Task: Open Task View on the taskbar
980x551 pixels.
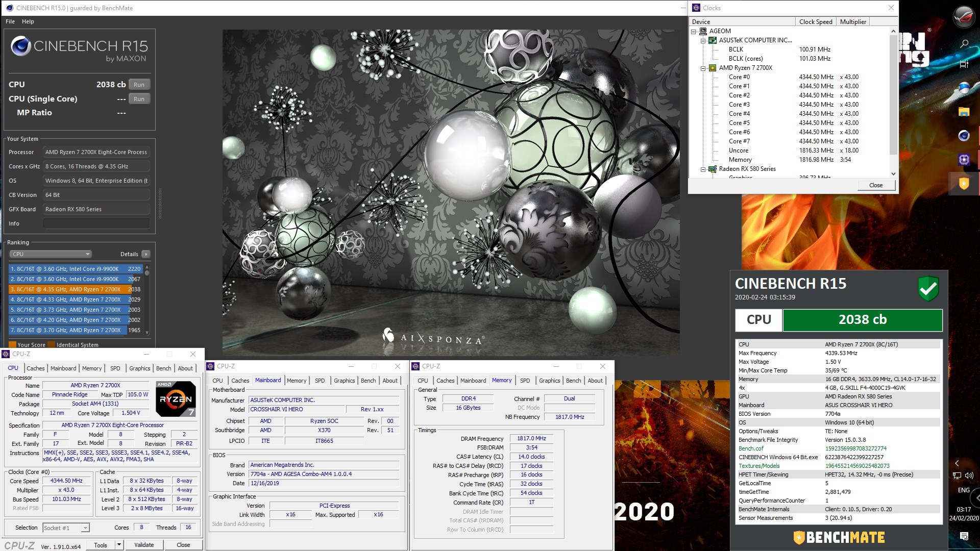Action: (964, 64)
